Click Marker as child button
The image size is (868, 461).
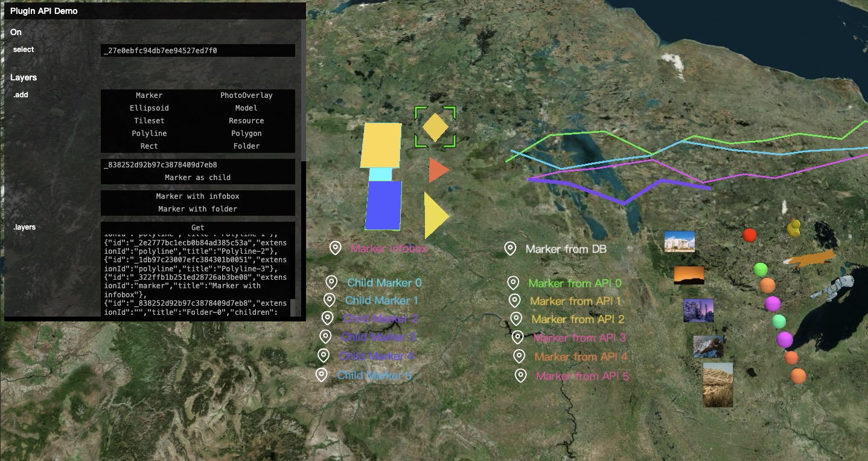(198, 178)
